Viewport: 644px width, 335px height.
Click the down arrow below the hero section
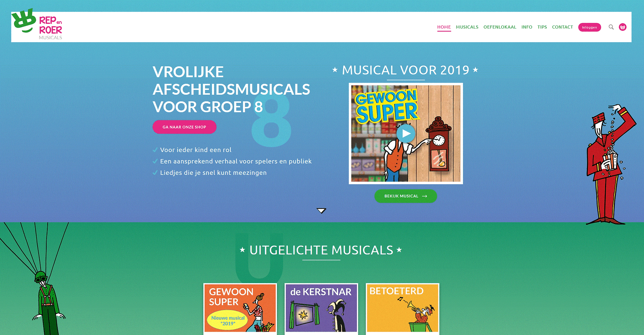(321, 211)
